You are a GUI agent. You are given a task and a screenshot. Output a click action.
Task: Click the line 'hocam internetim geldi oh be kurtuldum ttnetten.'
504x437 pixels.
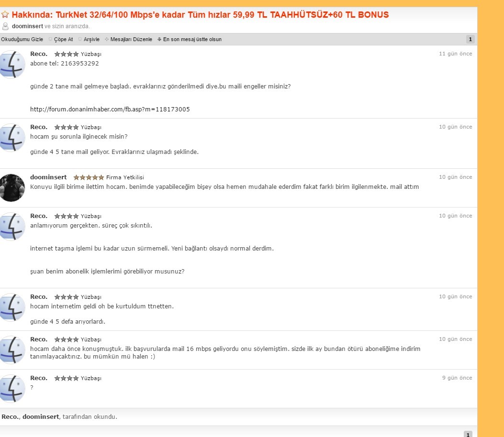102,306
